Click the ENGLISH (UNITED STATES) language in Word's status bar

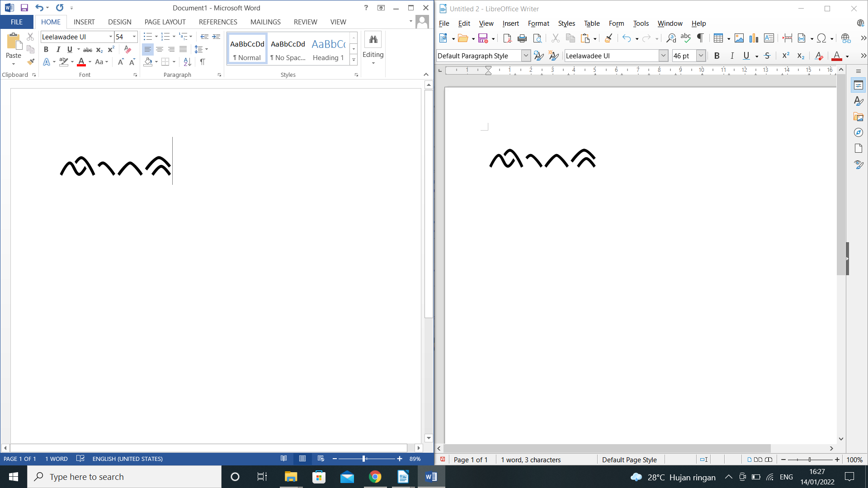127,459
